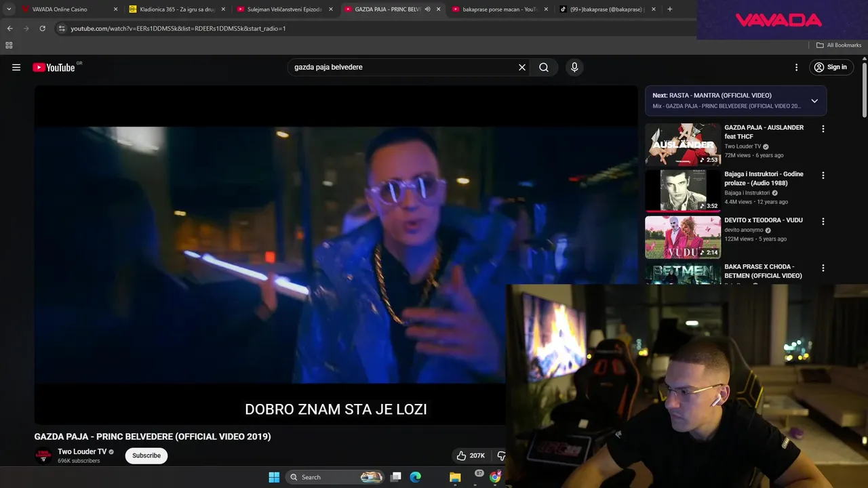
Task: Select the GAZDA PAJA - PRINC BELVEDERE tab
Action: click(388, 9)
